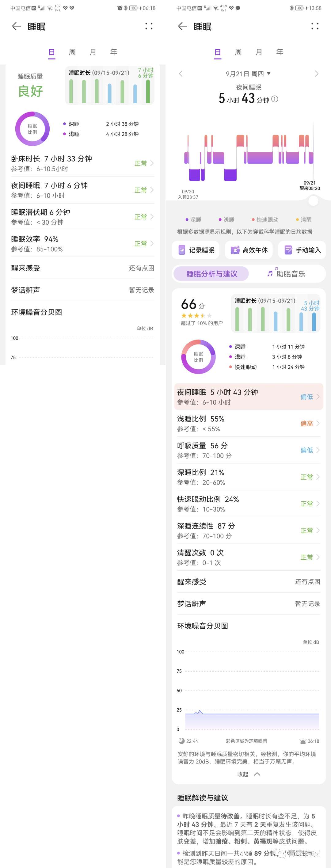Screen dimensions: 331x868
Task: Expand 浅睡比例 55% 偏高 row
Action: tap(249, 424)
